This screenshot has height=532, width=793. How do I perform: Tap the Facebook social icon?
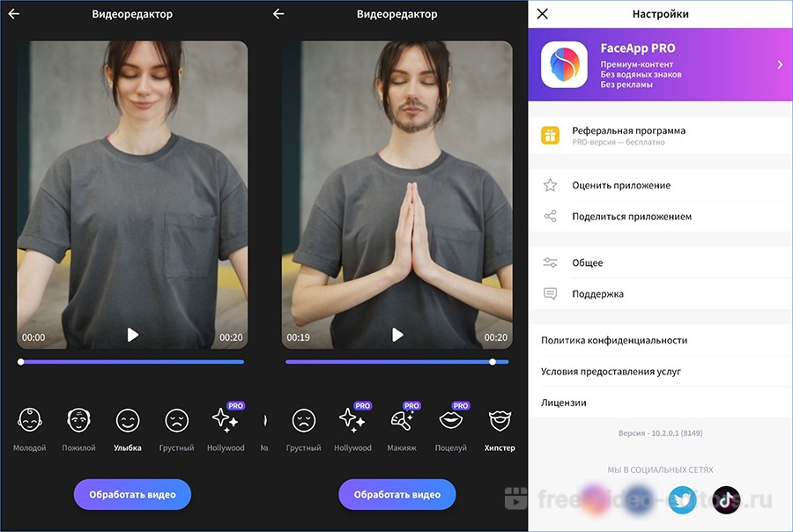638,499
